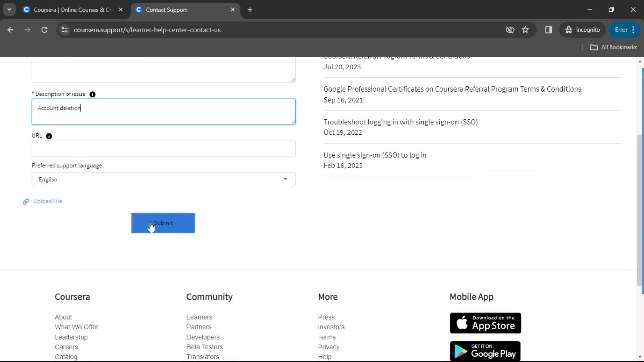Screen dimensions: 644x362
Task: Click the Upload File attachment icon
Action: click(x=25, y=201)
